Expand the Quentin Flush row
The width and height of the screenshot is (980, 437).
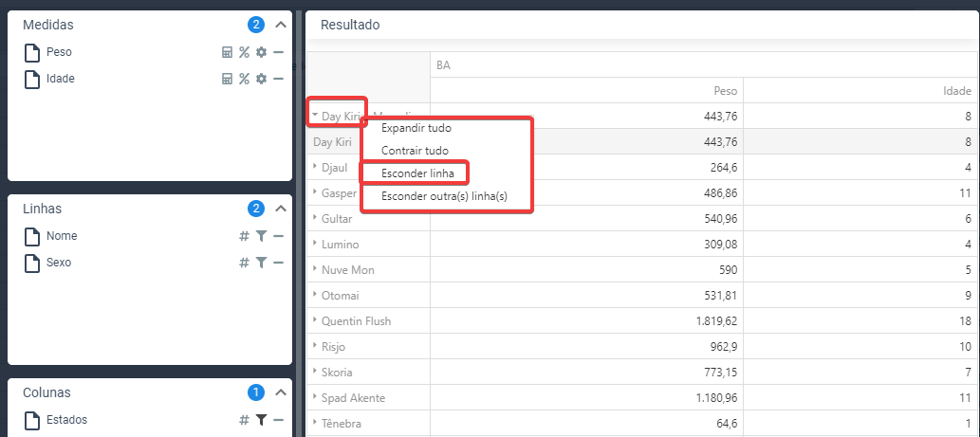[x=315, y=320]
